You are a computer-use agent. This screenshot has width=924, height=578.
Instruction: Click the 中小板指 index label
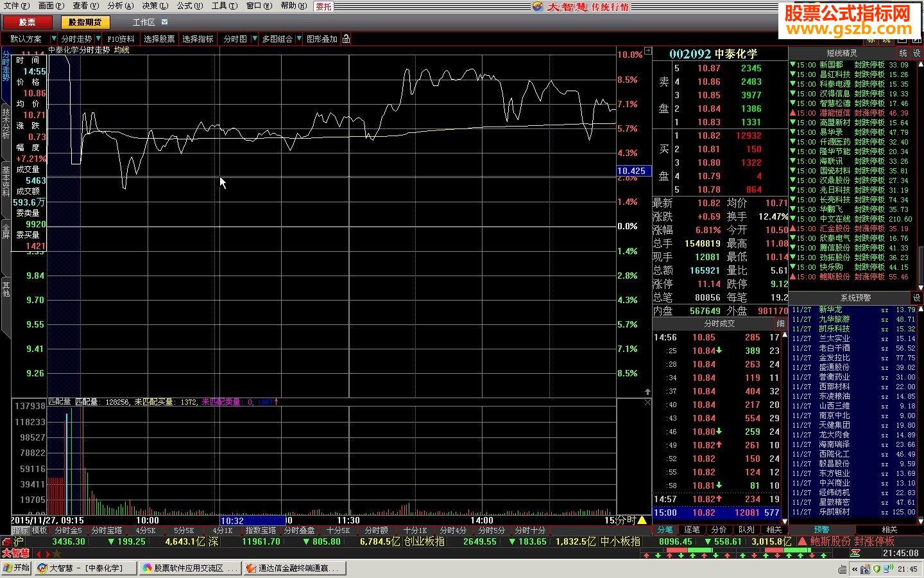pyautogui.click(x=620, y=541)
